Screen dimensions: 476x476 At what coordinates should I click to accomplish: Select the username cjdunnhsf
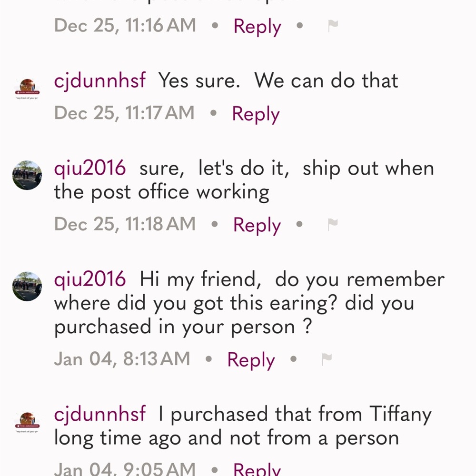[x=99, y=80]
